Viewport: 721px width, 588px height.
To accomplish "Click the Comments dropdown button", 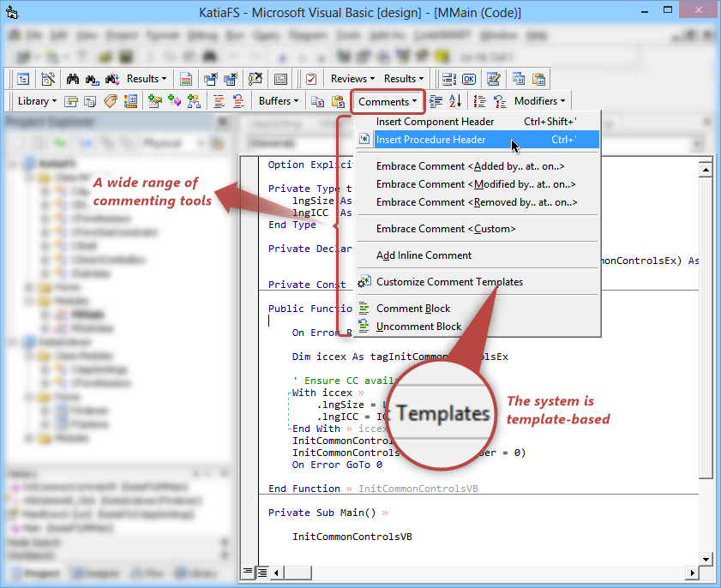I will pyautogui.click(x=388, y=102).
